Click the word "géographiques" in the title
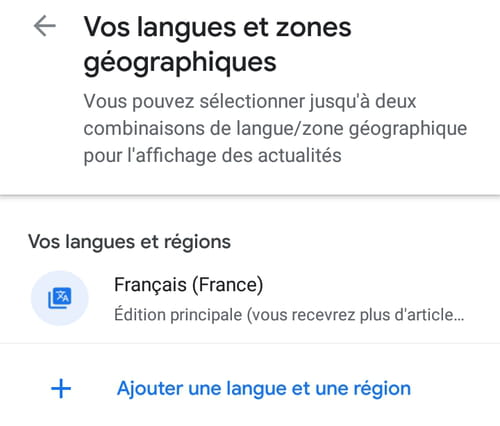This screenshot has width=500, height=426. click(x=180, y=63)
